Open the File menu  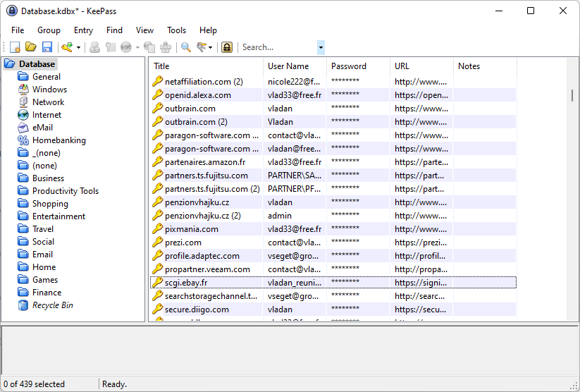tap(18, 30)
